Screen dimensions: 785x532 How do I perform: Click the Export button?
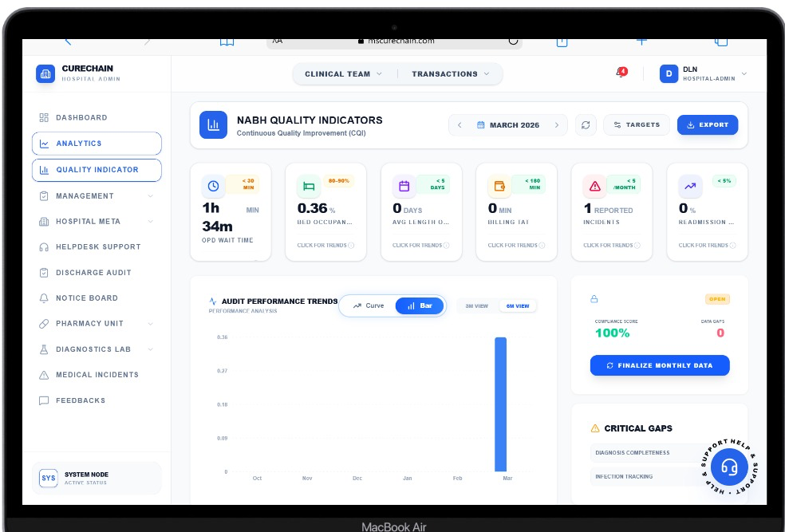(x=708, y=125)
